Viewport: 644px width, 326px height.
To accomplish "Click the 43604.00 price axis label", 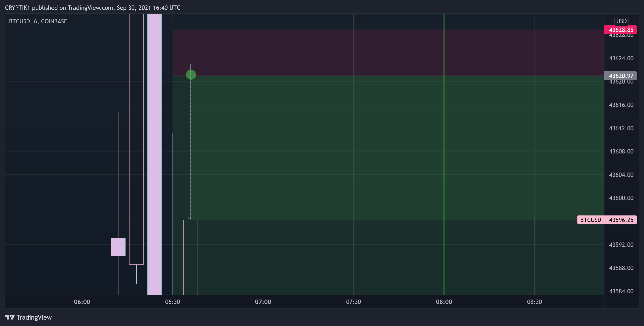I will 621,175.
